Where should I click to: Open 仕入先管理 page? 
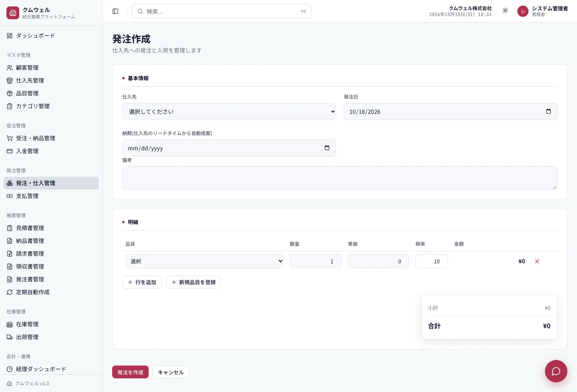(51, 81)
